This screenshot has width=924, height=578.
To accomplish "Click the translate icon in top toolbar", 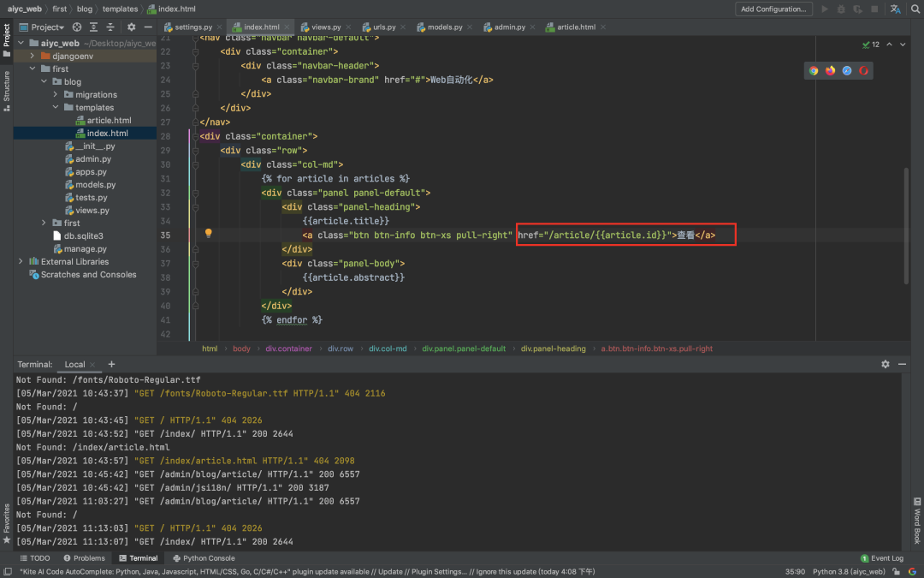I will coord(895,9).
